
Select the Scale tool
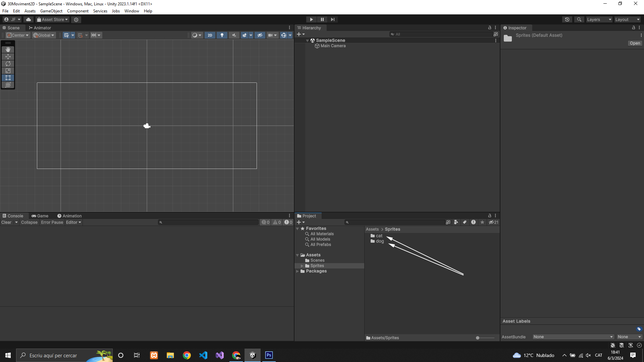click(x=8, y=71)
